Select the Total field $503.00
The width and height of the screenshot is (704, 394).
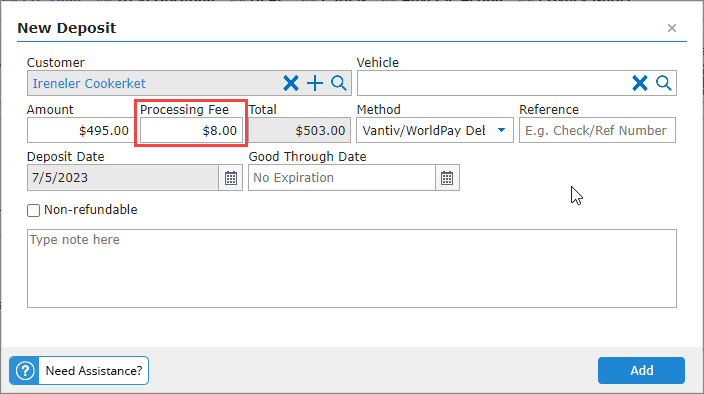tap(299, 131)
